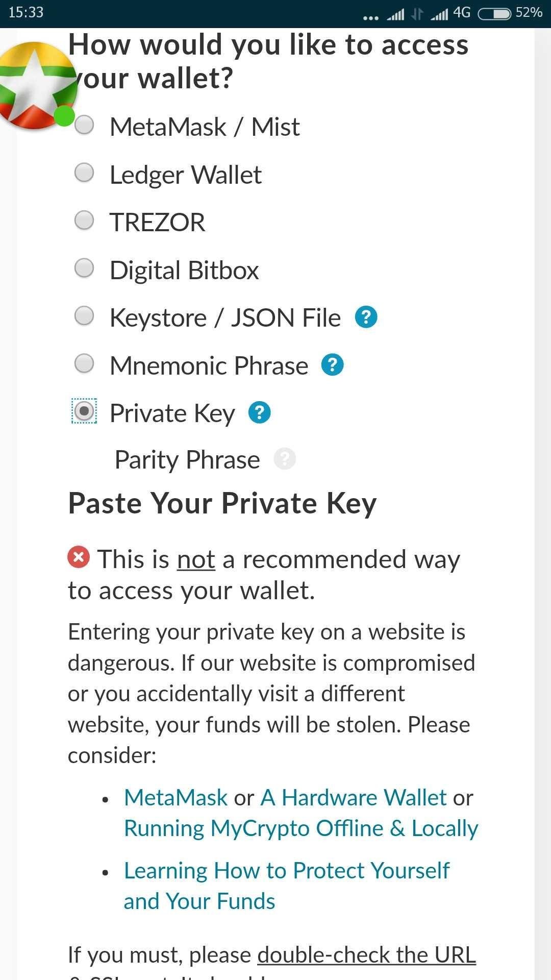Image resolution: width=551 pixels, height=980 pixels.
Task: Select the Mnemonic Phrase radio button
Action: (x=84, y=363)
